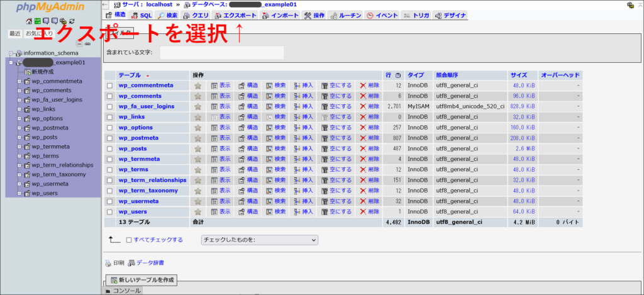Click the green logout icon in sidebar
This screenshot has height=295, width=644.
(x=37, y=21)
